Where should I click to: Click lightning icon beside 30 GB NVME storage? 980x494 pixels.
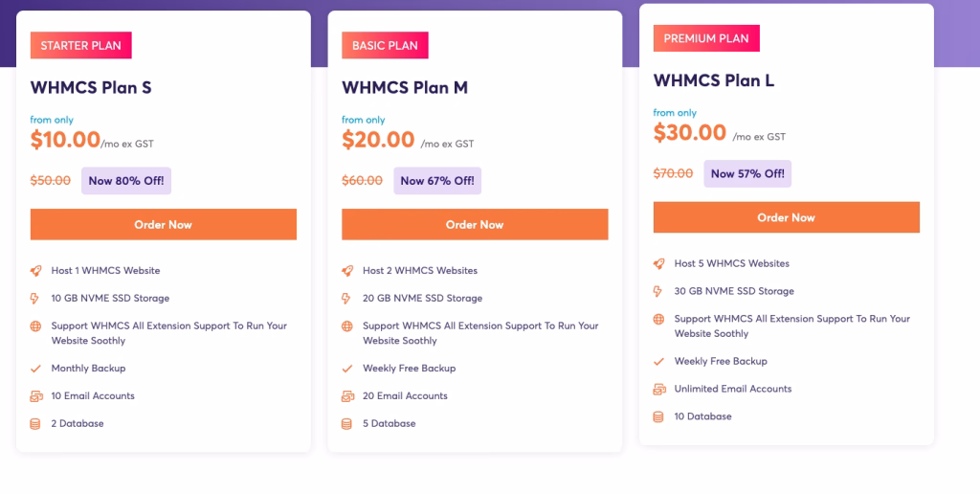tap(657, 291)
